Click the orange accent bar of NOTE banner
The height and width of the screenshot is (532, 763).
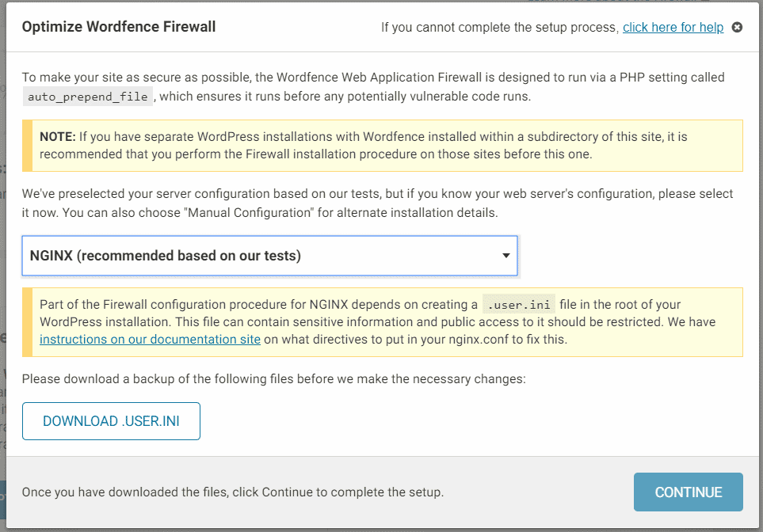tap(27, 146)
